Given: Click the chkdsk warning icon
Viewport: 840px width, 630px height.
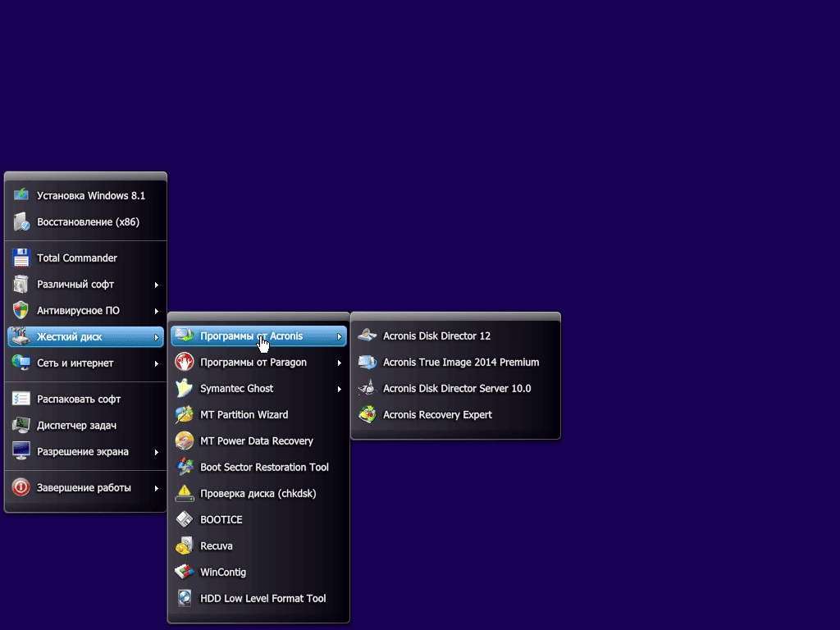Looking at the screenshot, I should coord(185,493).
